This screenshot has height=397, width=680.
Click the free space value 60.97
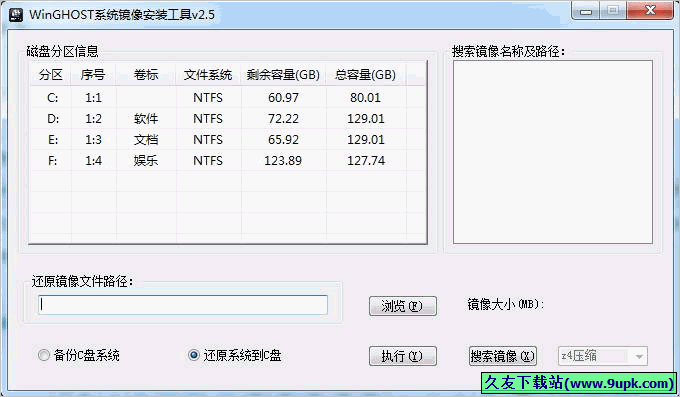(x=283, y=98)
